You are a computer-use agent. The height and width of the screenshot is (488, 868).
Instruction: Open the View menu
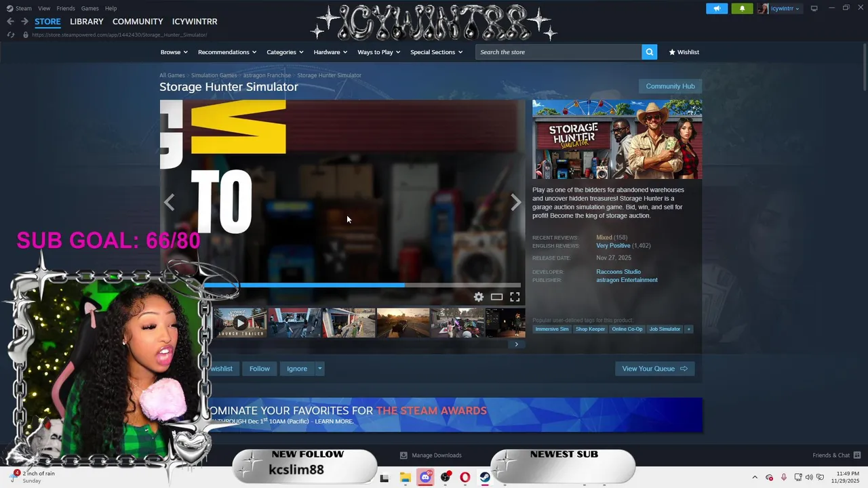click(44, 8)
